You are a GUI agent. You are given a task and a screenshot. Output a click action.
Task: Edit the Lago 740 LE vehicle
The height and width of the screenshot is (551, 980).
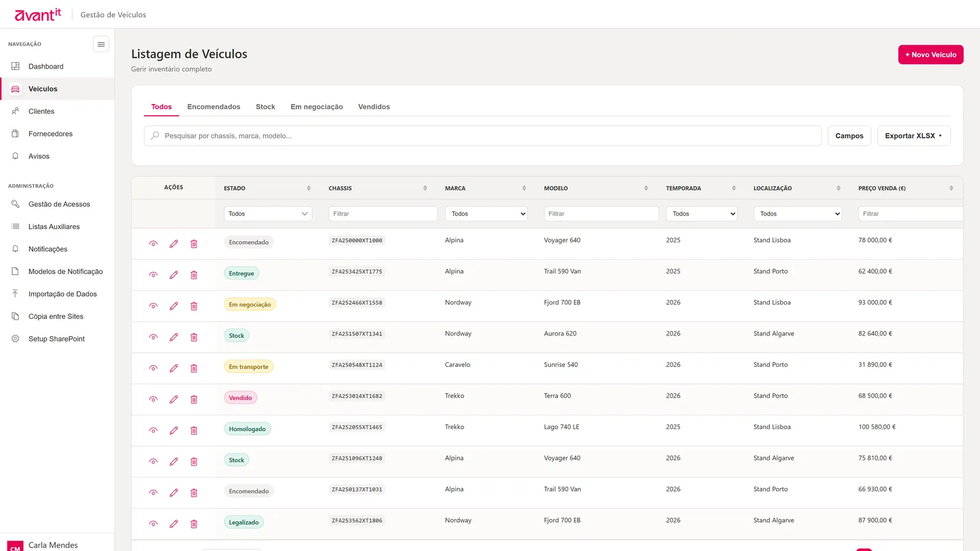point(174,430)
